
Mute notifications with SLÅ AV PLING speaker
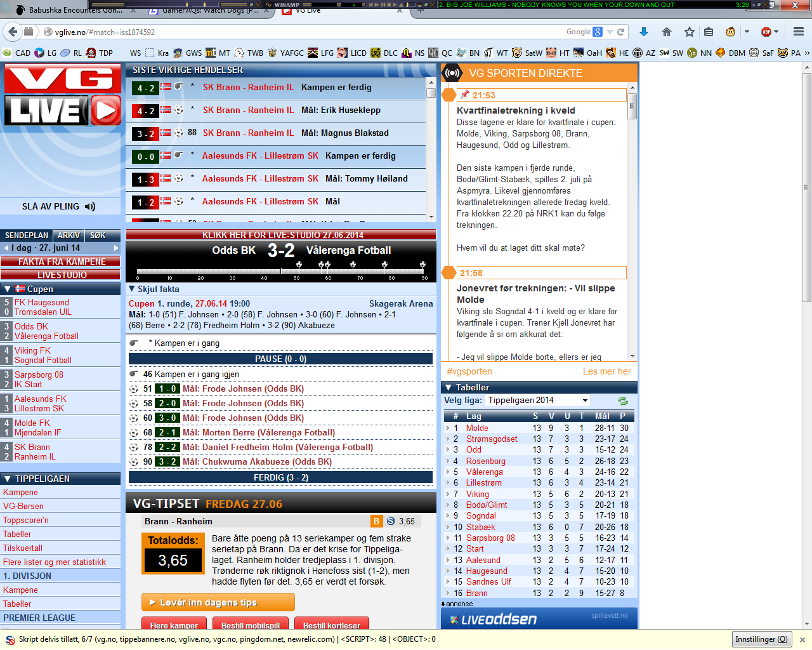click(x=90, y=206)
